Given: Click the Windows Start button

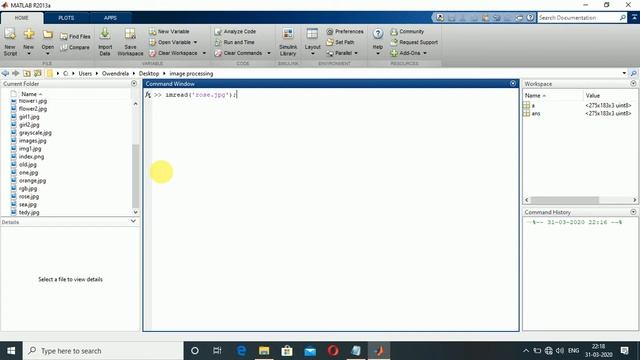Looking at the screenshot, I should pos(11,351).
